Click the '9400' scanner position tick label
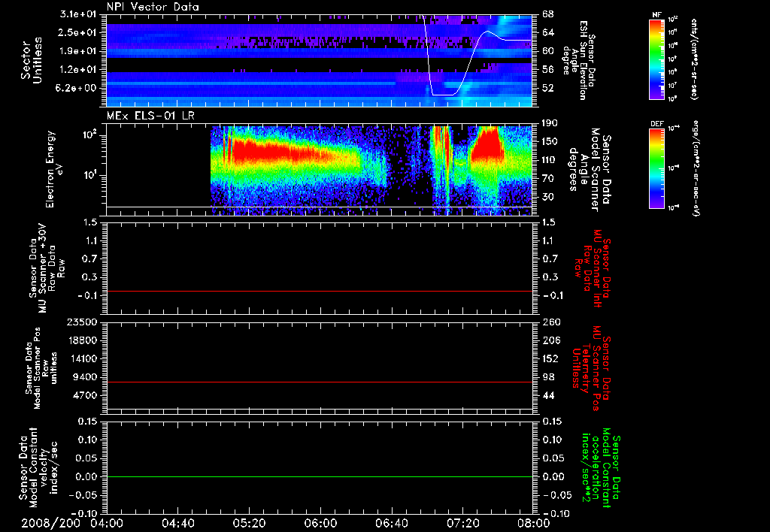Screen dimensions: 770x532 [85, 377]
